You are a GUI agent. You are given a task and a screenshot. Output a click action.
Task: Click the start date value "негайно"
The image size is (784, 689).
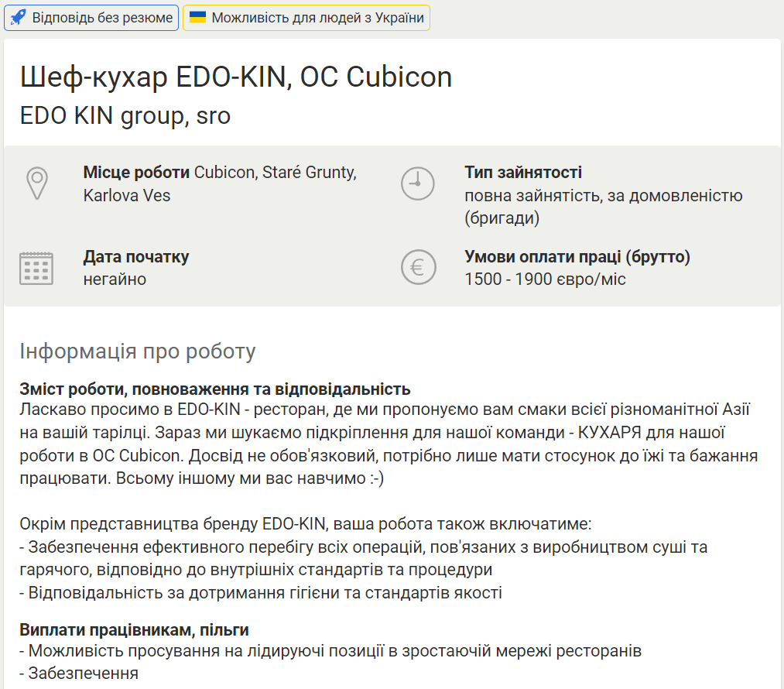tap(115, 279)
